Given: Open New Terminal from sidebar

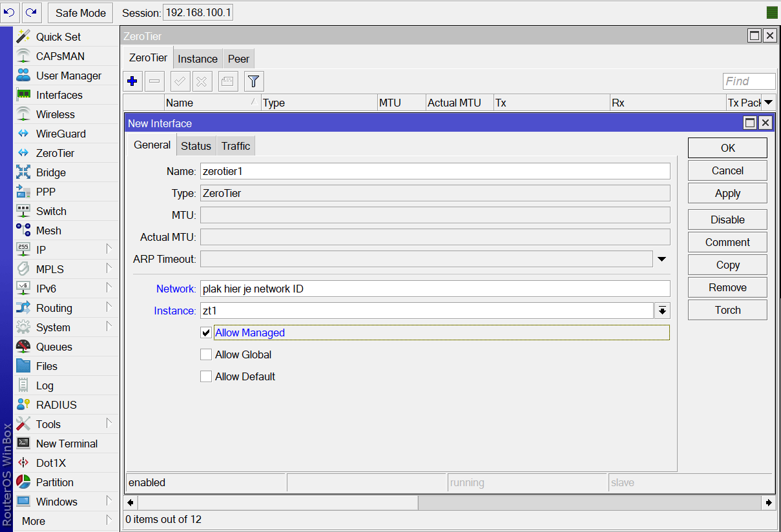Looking at the screenshot, I should 67,444.
